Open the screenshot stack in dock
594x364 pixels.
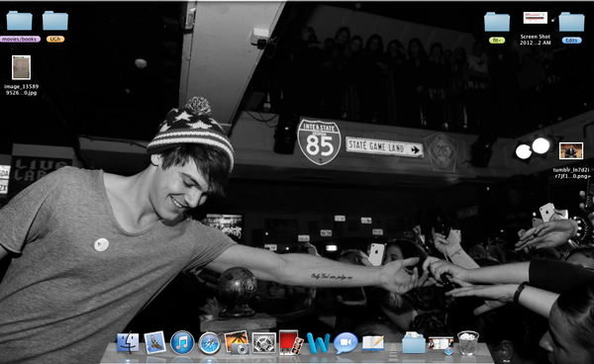click(x=441, y=345)
